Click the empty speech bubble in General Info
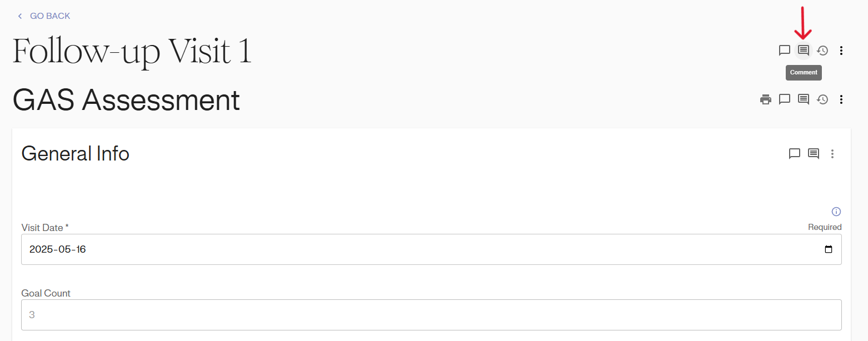The image size is (868, 341). 795,154
